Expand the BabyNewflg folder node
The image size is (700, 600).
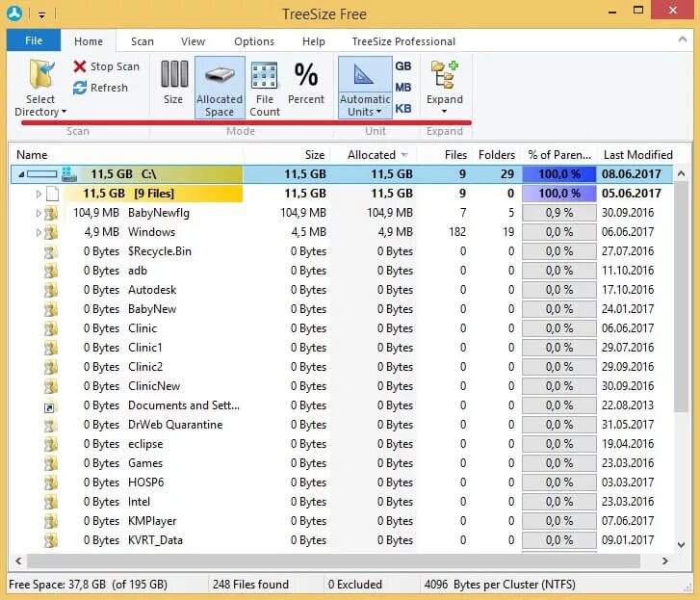39,214
